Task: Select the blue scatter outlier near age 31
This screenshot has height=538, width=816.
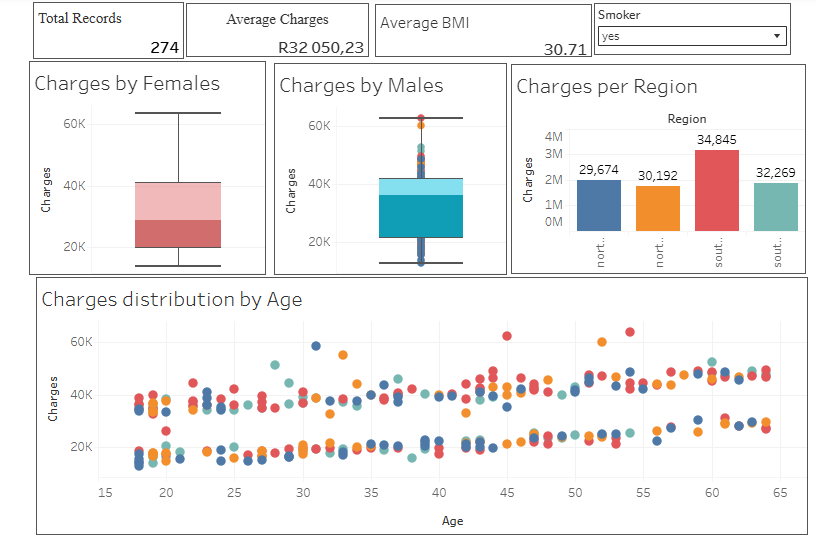Action: [316, 346]
